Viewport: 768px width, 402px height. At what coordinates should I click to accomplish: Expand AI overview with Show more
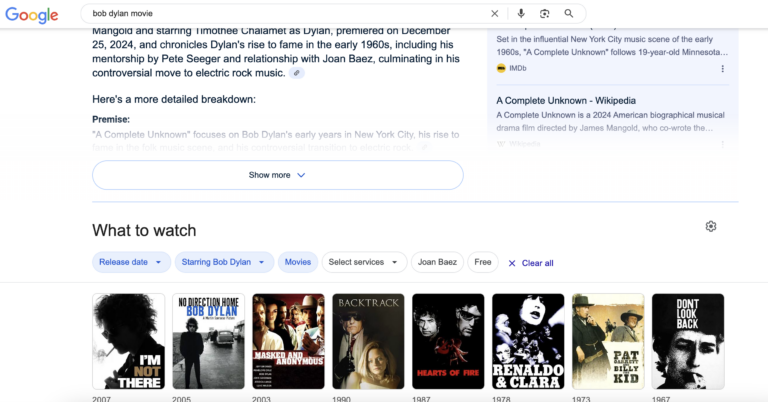[x=278, y=175]
